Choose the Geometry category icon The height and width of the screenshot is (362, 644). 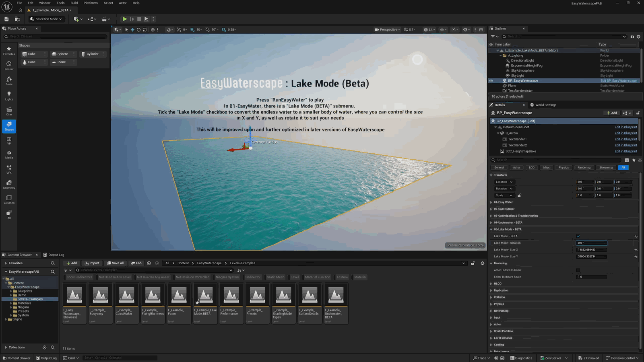point(9,184)
